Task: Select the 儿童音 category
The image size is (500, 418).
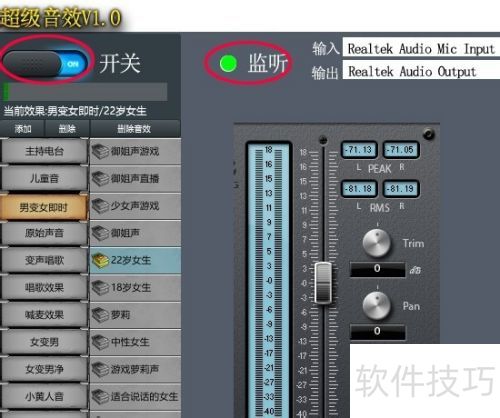Action: coord(44,179)
